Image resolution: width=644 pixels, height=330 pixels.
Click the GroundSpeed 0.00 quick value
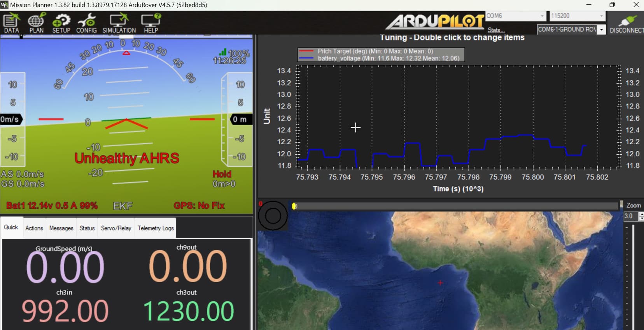(65, 267)
